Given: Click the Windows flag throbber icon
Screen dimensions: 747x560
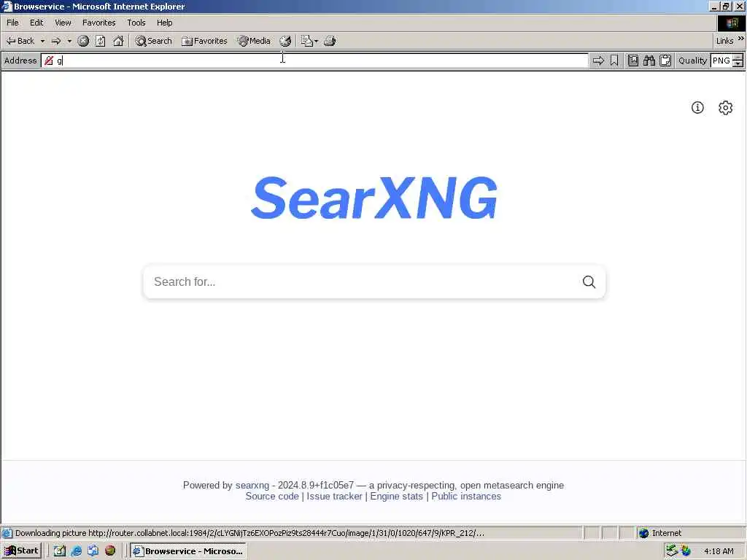Looking at the screenshot, I should pyautogui.click(x=732, y=23).
